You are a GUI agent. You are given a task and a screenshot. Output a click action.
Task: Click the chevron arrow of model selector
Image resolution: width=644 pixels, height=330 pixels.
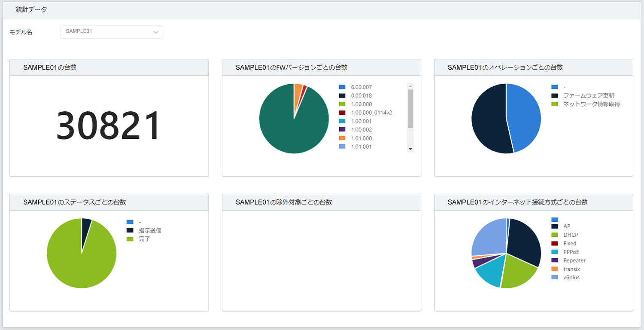(x=156, y=32)
